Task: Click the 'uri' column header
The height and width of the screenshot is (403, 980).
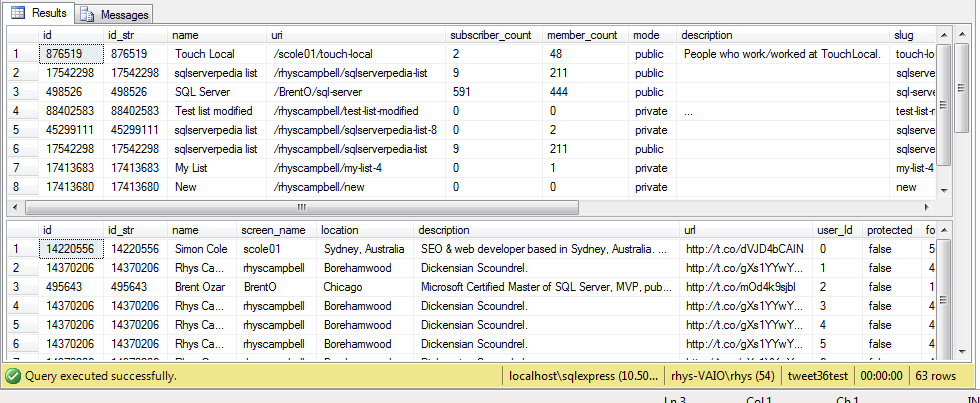Action: (355, 35)
